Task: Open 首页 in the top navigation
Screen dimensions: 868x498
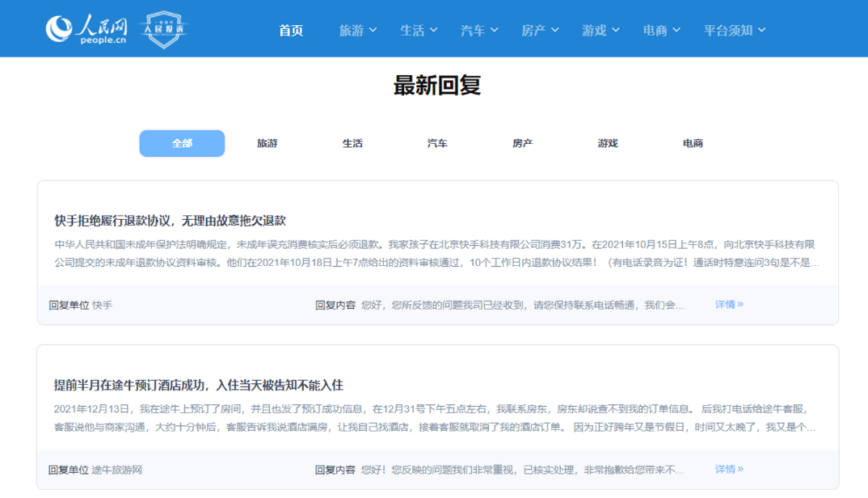Action: [x=291, y=30]
